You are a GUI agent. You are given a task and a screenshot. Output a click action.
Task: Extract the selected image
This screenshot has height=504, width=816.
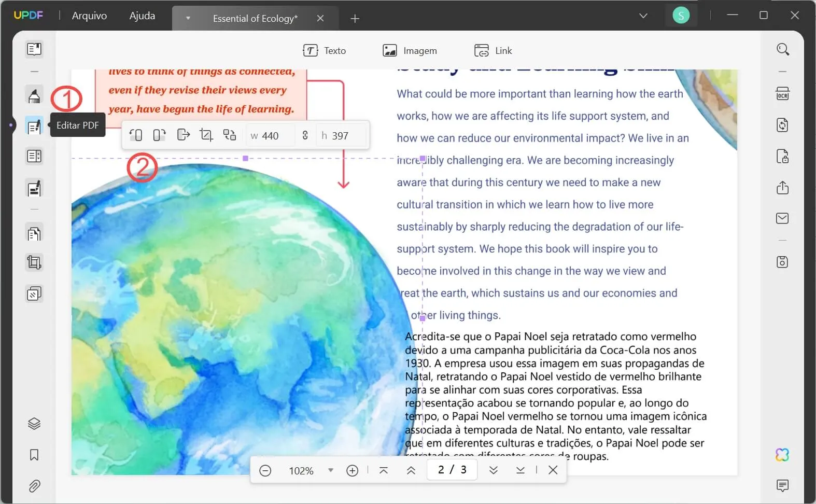click(x=183, y=135)
